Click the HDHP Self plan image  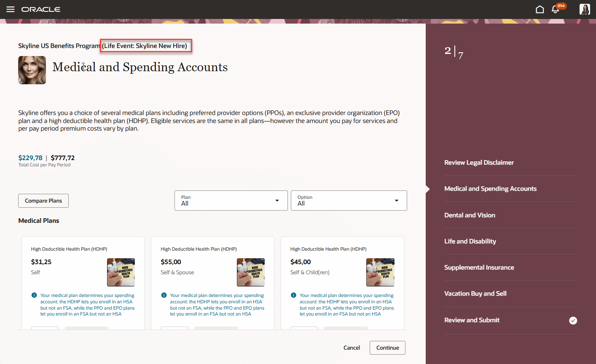(121, 272)
